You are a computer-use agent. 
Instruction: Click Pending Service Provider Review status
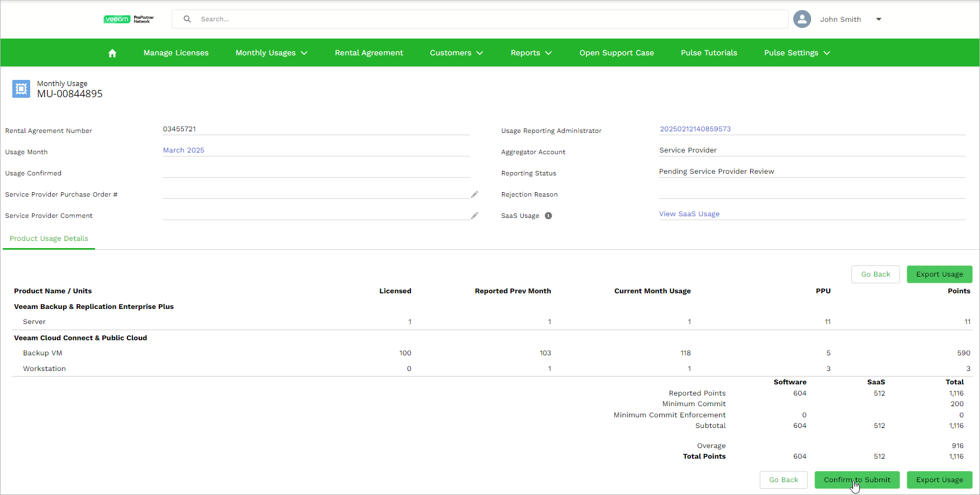(x=717, y=172)
